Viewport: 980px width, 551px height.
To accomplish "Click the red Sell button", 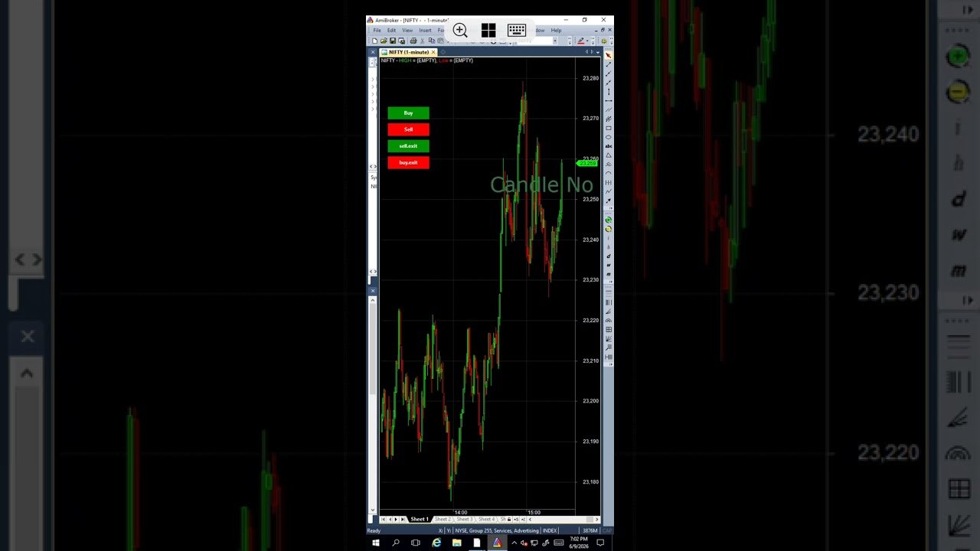I will click(x=408, y=129).
